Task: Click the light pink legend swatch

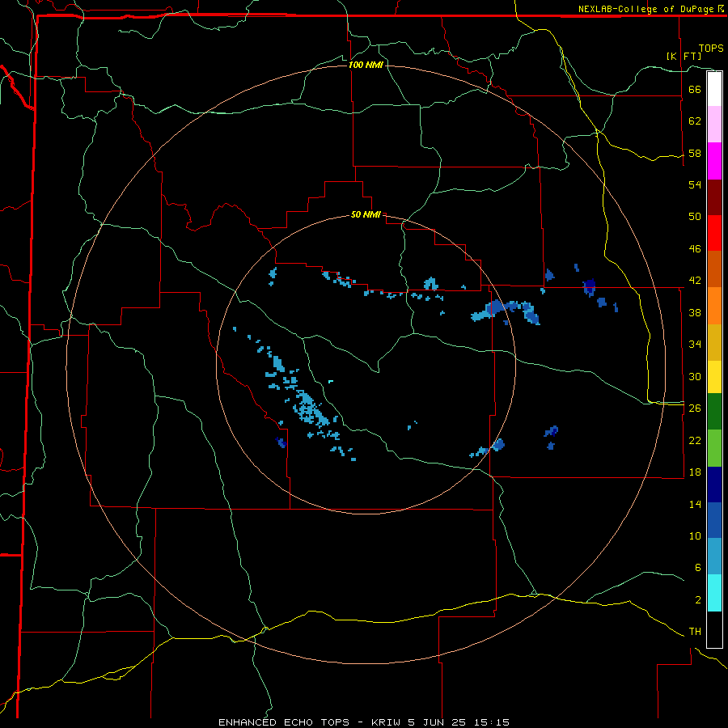Action: pos(714,125)
